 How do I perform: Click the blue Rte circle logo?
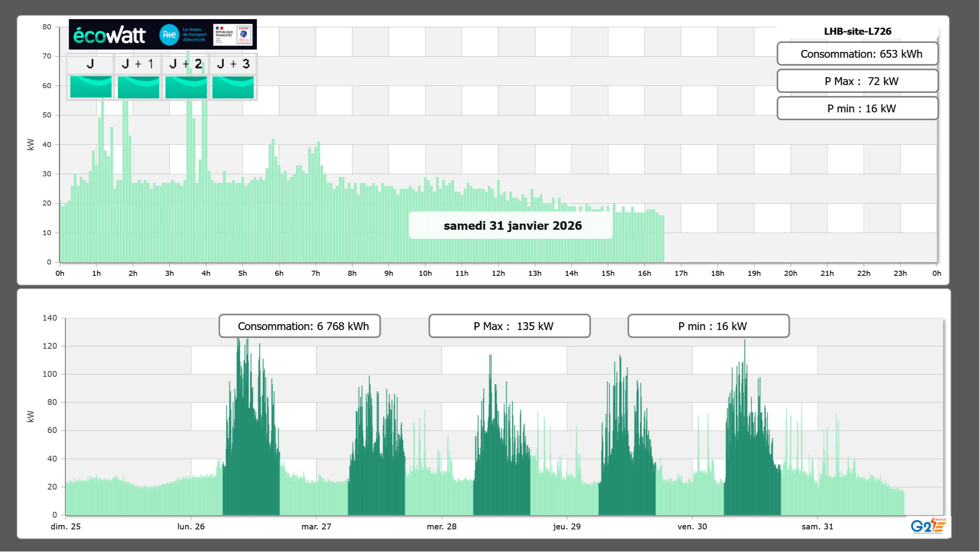click(169, 35)
